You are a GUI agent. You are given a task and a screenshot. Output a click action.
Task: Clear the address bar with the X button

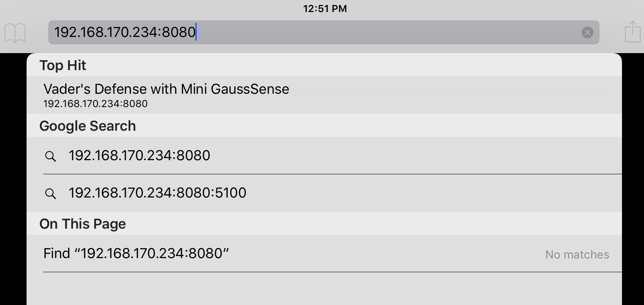tap(587, 32)
